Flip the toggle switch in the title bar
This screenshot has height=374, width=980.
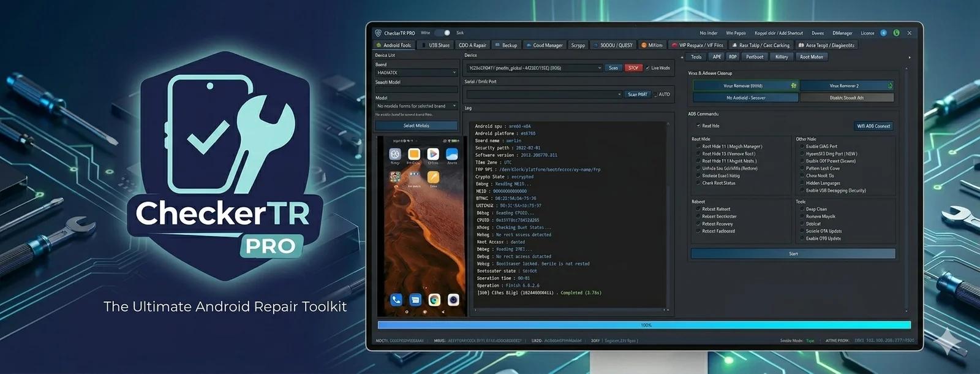[444, 33]
